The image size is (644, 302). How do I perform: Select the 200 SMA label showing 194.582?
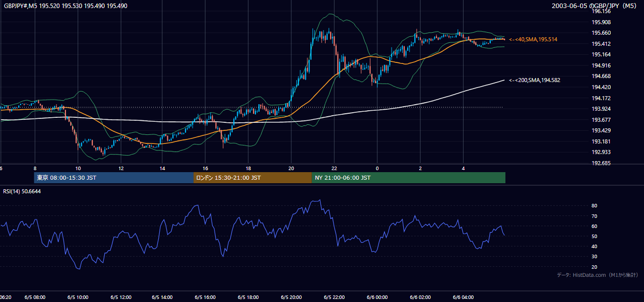(x=535, y=80)
